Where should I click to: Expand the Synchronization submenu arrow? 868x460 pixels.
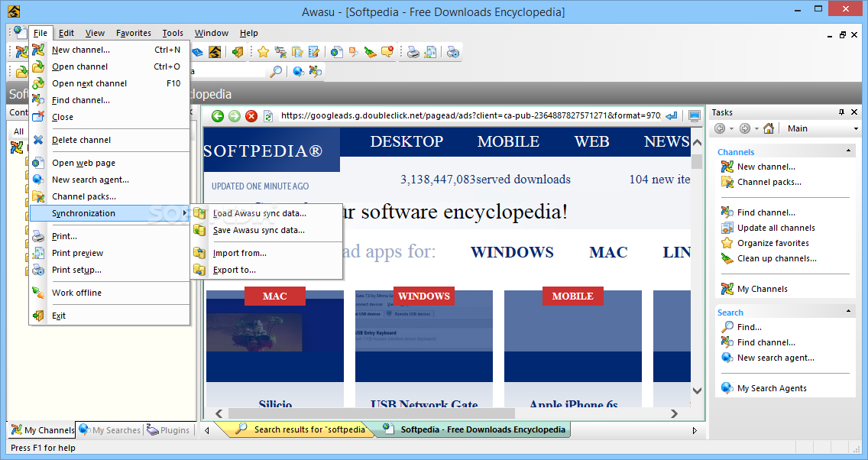click(184, 213)
